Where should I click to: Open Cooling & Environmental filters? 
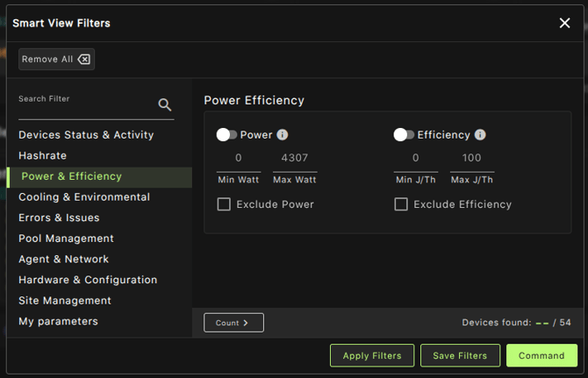[84, 197]
